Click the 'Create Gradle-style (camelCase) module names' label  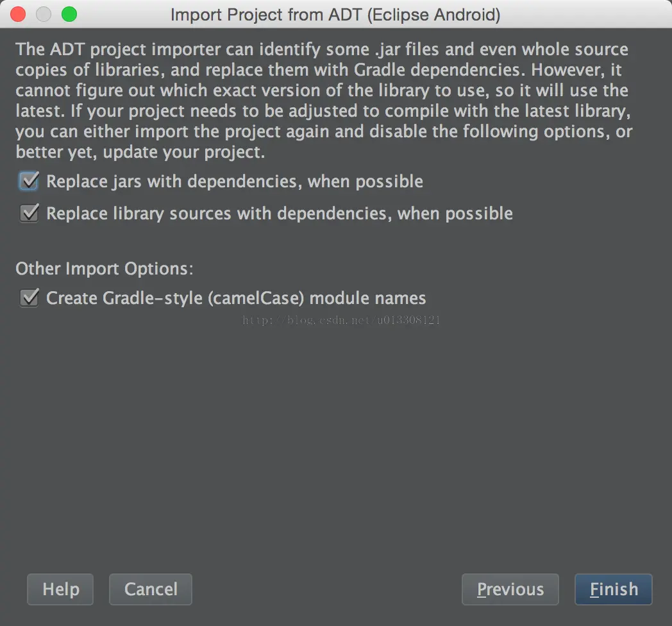click(236, 298)
